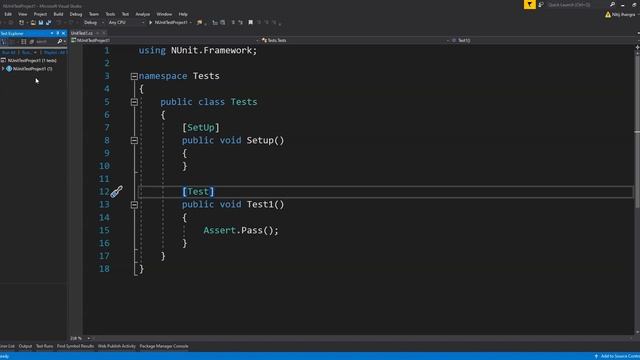Collapse the Setup() method region
This screenshot has height=360, width=640.
pos(134,141)
